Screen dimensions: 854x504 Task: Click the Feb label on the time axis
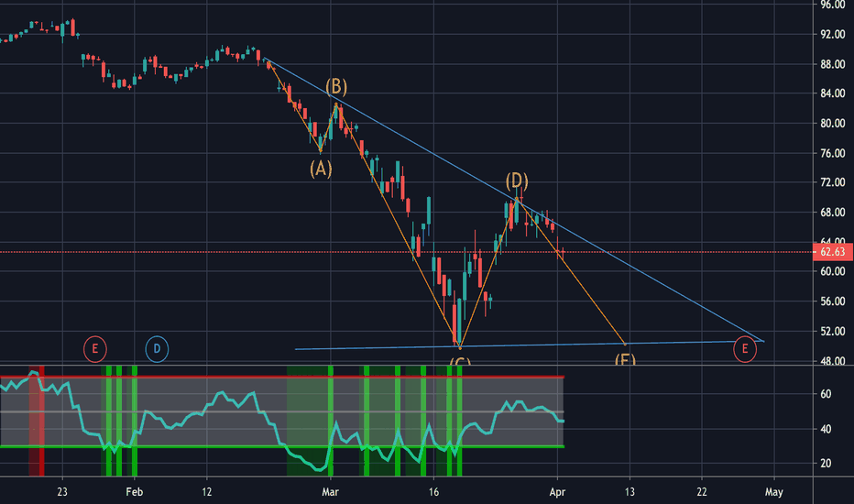click(x=134, y=492)
